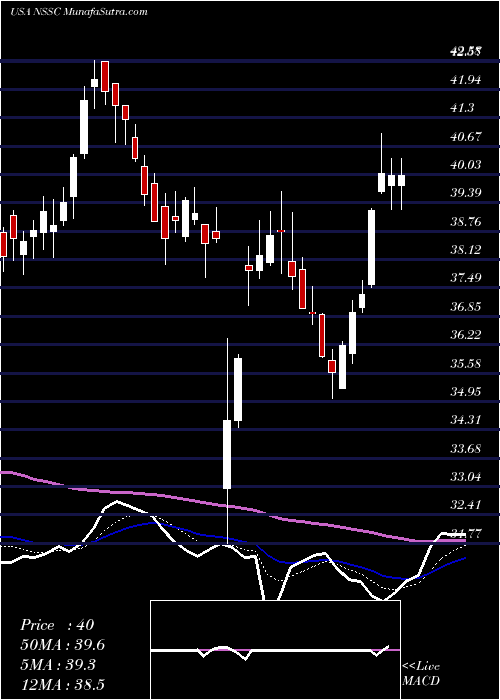The height and width of the screenshot is (700, 500).
Task: Click the '<<Live MACD' label
Action: click(421, 673)
